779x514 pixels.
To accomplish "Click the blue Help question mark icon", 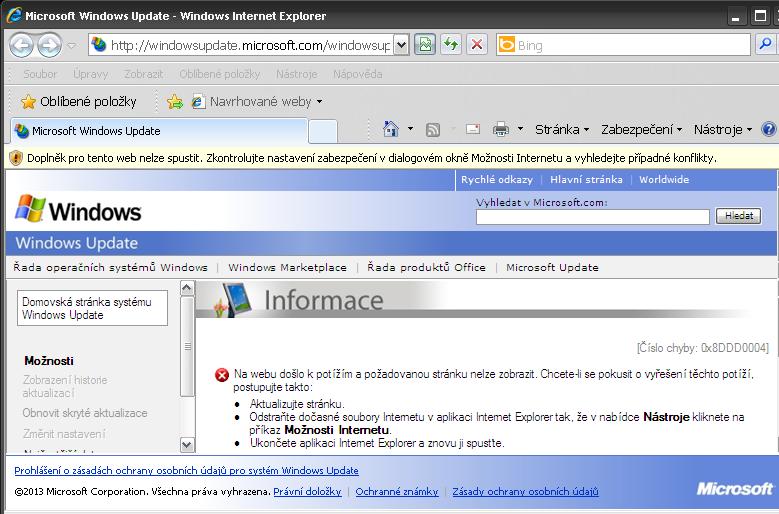I will pos(769,130).
